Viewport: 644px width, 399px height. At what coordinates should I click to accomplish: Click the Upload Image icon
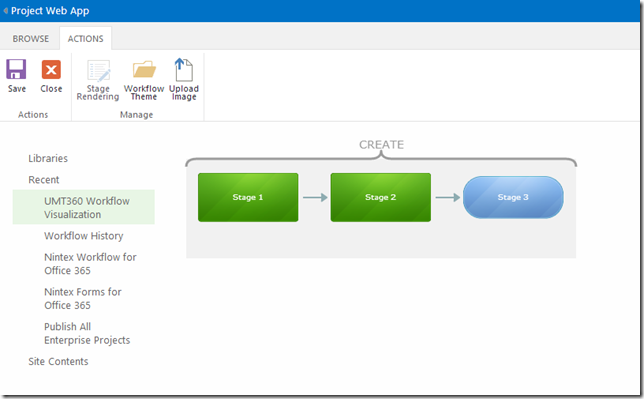184,69
